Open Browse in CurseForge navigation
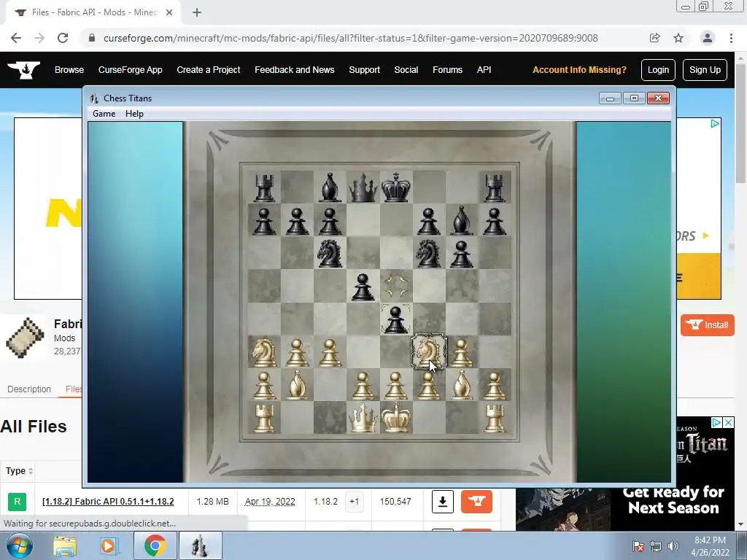Image resolution: width=747 pixels, height=560 pixels. (69, 69)
